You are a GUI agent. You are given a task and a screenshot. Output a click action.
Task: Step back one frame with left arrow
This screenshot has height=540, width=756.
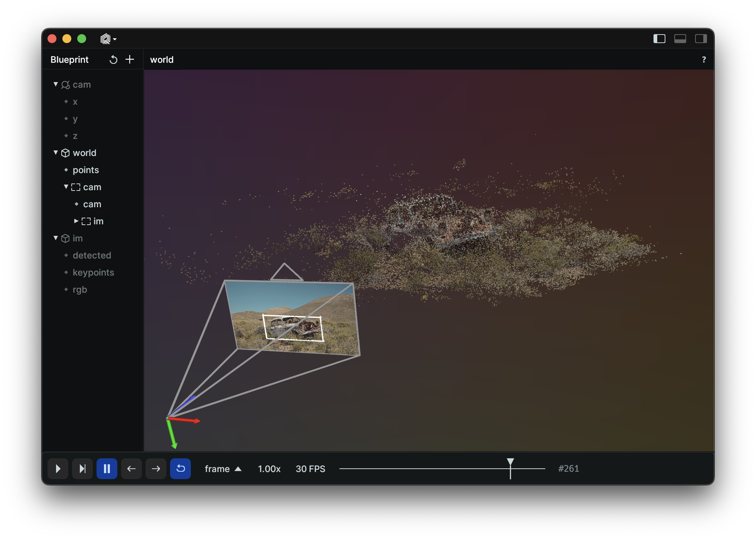(131, 469)
